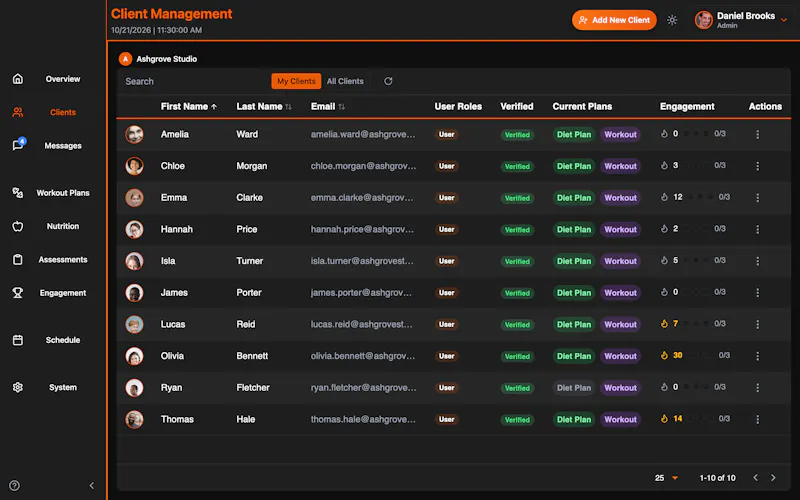The width and height of the screenshot is (800, 500).
Task: Click Amelia Ward's Diet Plan tag
Action: (x=574, y=134)
